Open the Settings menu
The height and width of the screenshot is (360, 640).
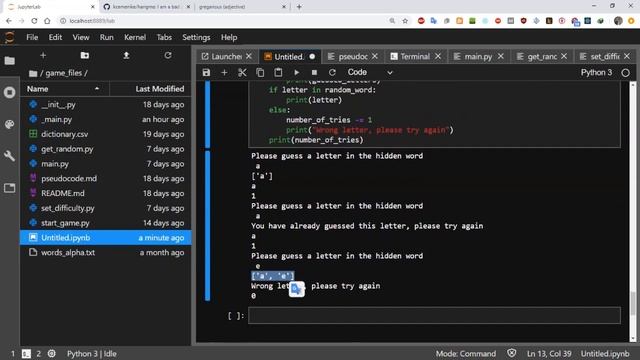[196, 38]
